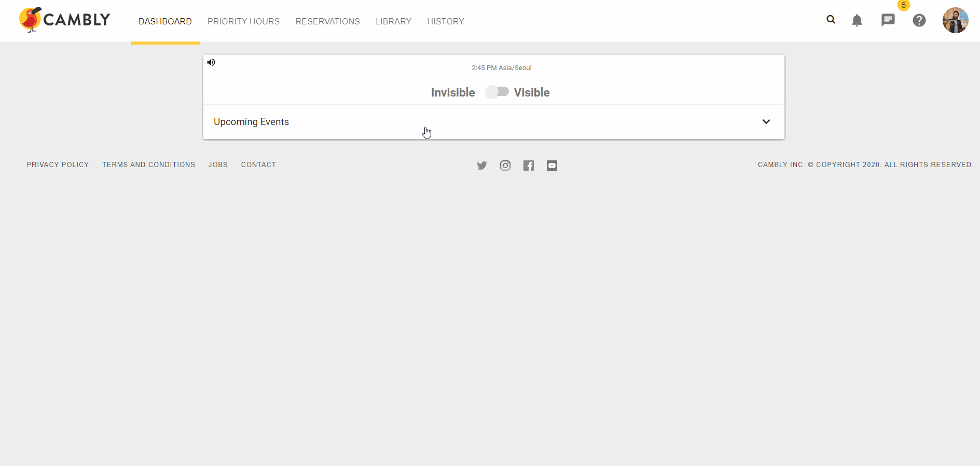
Task: Open the help question mark icon
Action: pyautogui.click(x=919, y=20)
